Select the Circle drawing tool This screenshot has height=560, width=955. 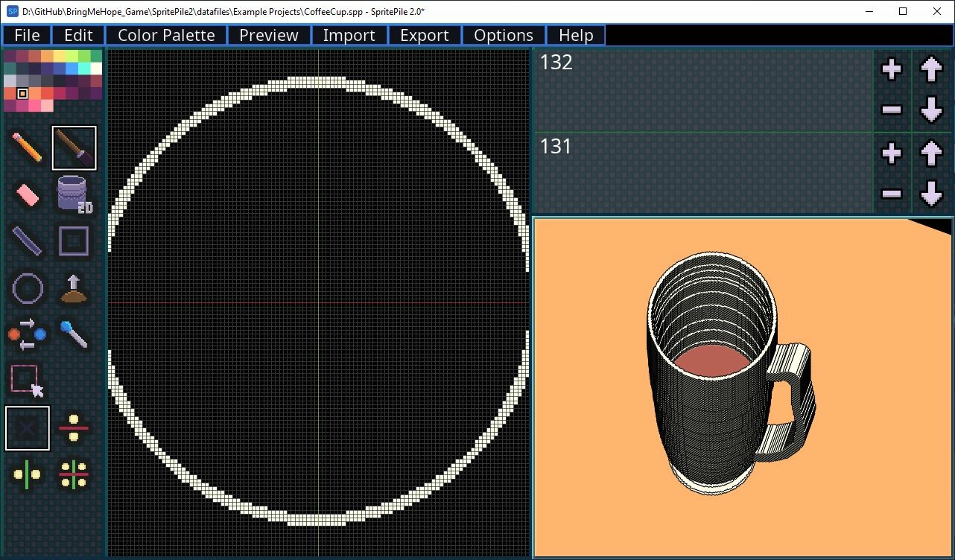27,288
